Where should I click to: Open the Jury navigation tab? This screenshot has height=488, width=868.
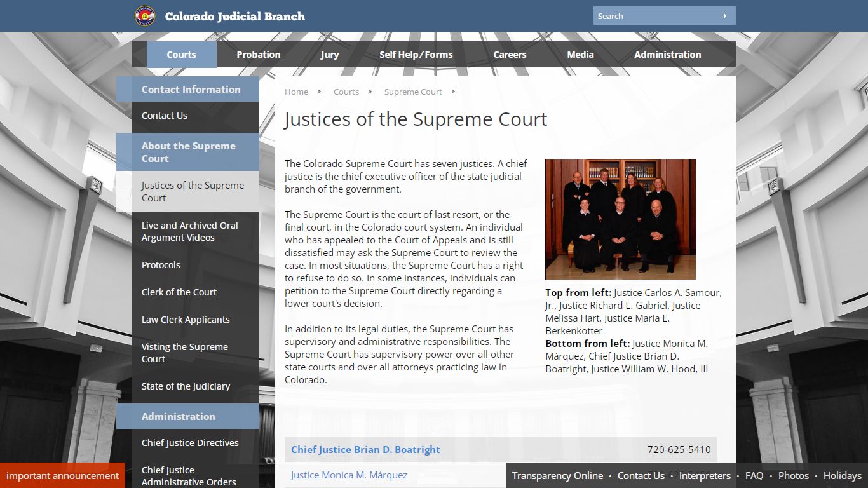(x=330, y=55)
